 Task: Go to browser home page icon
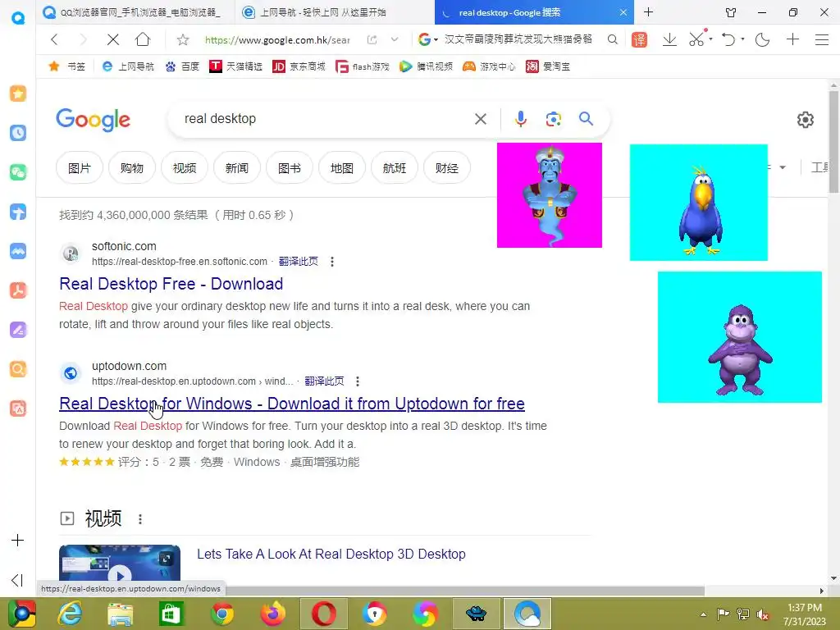[143, 39]
